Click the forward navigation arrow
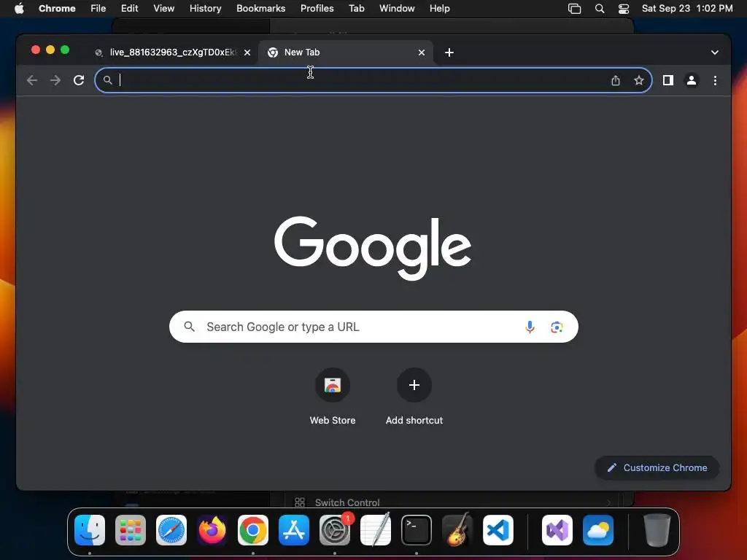Viewport: 747px width, 560px height. [55, 80]
